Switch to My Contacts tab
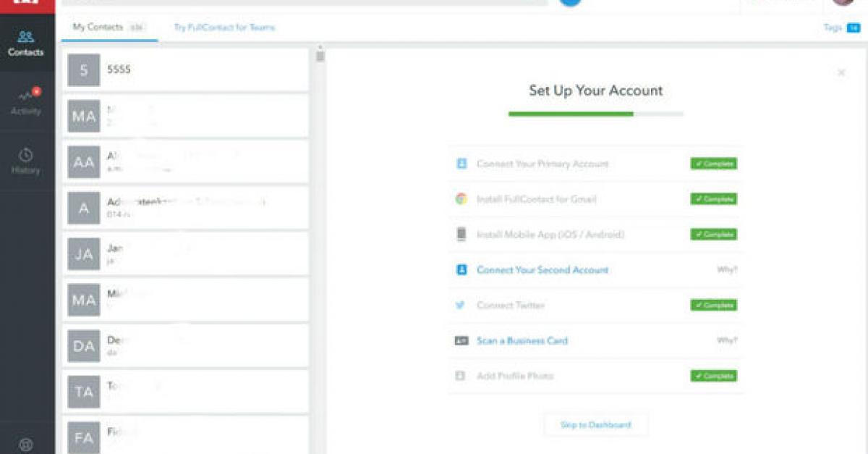 pos(109,28)
